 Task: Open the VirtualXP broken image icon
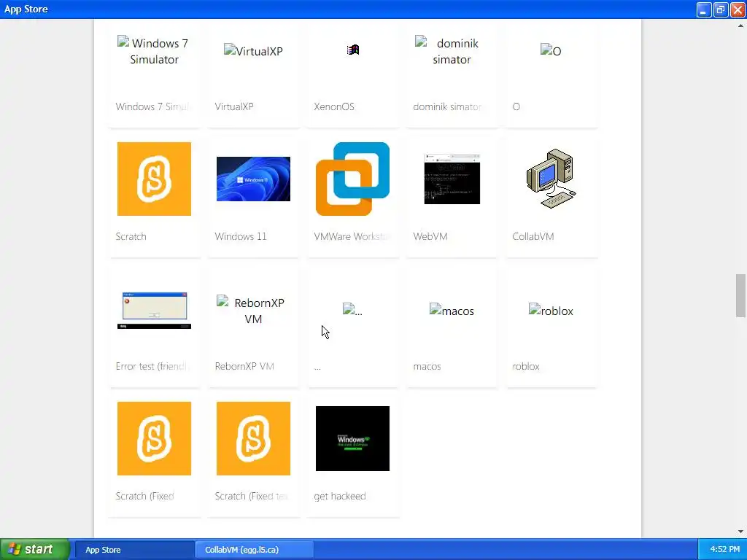click(253, 51)
